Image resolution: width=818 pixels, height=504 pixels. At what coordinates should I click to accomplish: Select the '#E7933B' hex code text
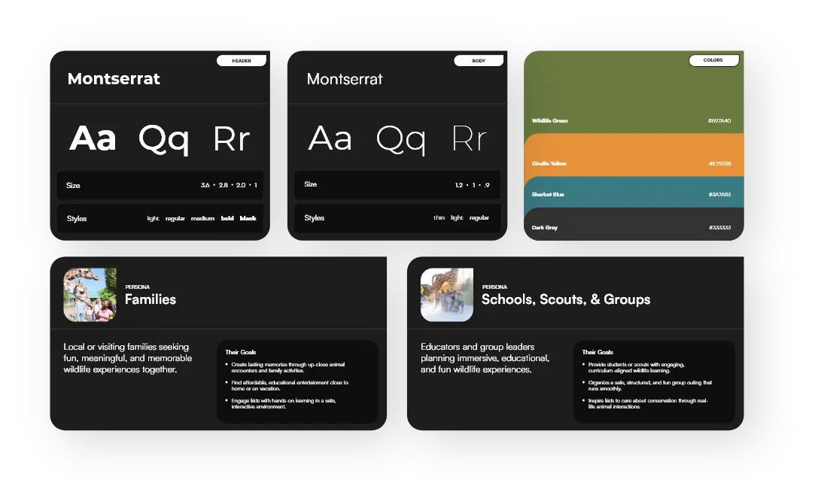coord(719,164)
